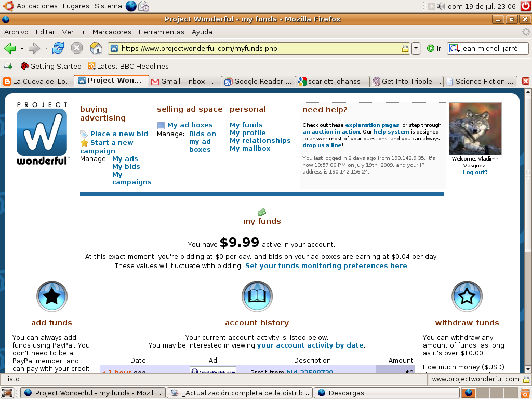This screenshot has height=399, width=532.
Task: Click the red power button in panel
Action: (x=526, y=6)
